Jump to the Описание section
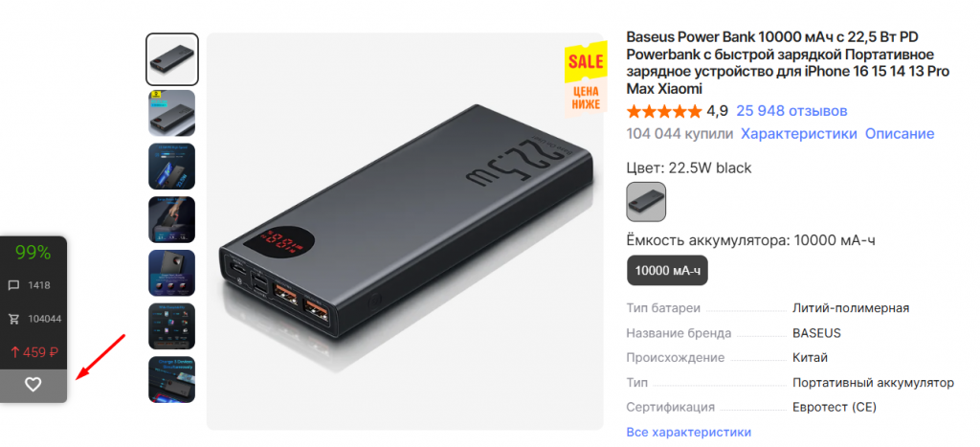Image resolution: width=980 pixels, height=447 pixels. click(900, 134)
